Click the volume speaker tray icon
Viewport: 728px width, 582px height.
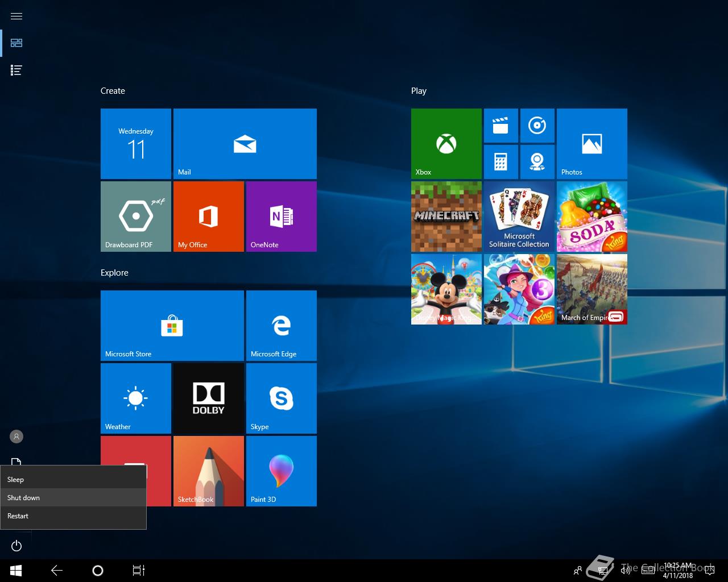pos(626,571)
